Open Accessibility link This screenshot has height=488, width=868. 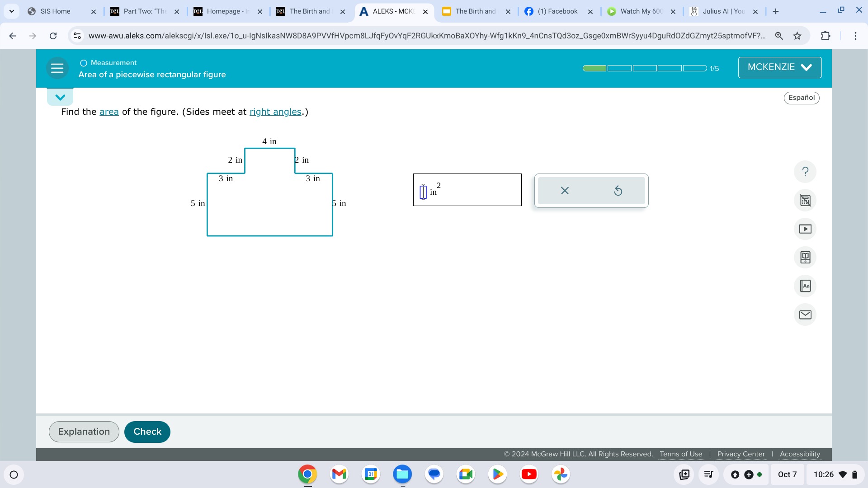[x=800, y=454]
